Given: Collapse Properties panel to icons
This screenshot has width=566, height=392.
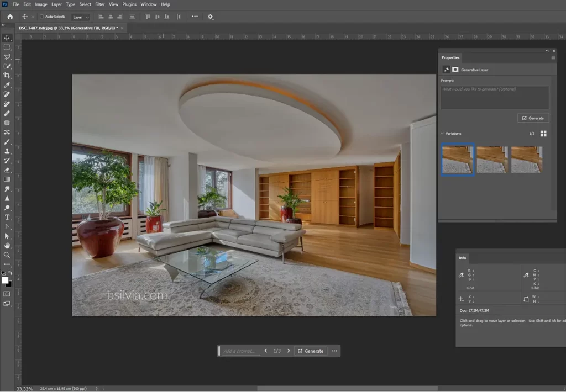Looking at the screenshot, I should pyautogui.click(x=547, y=51).
